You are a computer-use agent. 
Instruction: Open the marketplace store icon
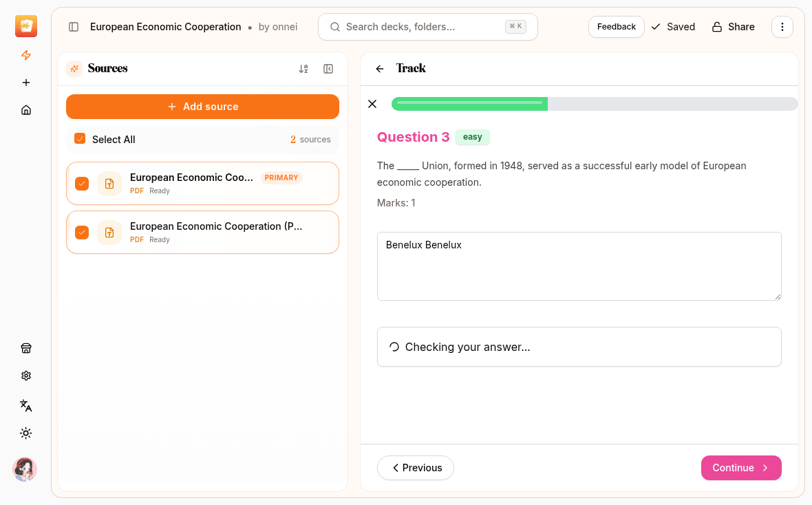(x=26, y=348)
